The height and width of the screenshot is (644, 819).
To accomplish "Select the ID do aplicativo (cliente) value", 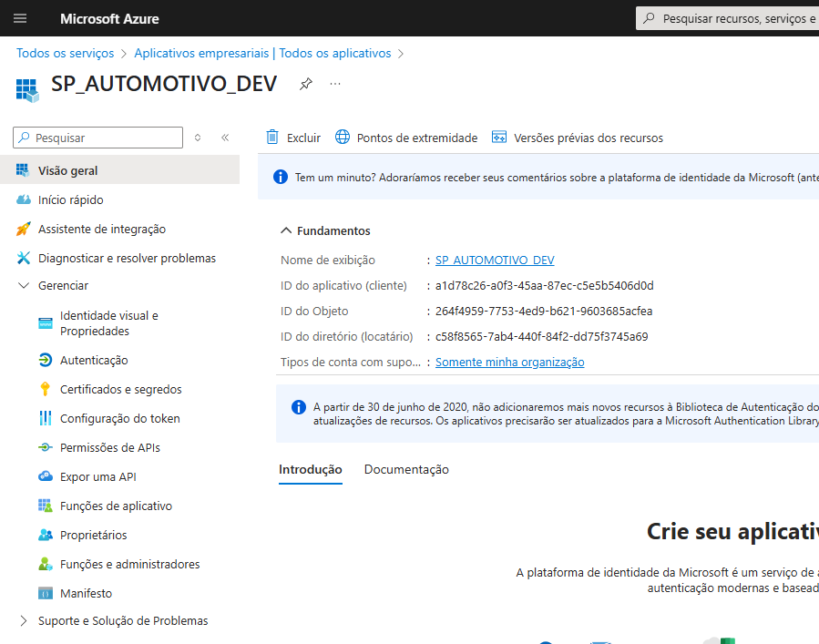I will coord(544,286).
